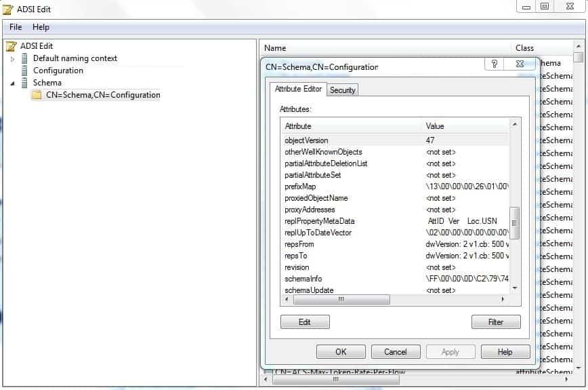Click attribute list scroll down arrow
This screenshot has height=390, width=588.
(515, 288)
